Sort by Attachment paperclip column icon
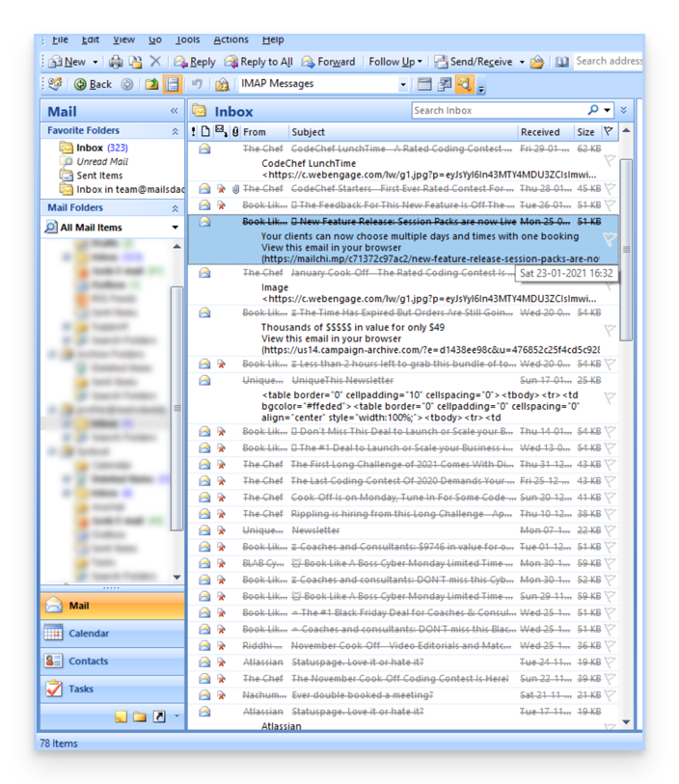Screen dimensions: 679x784 pos(235,132)
